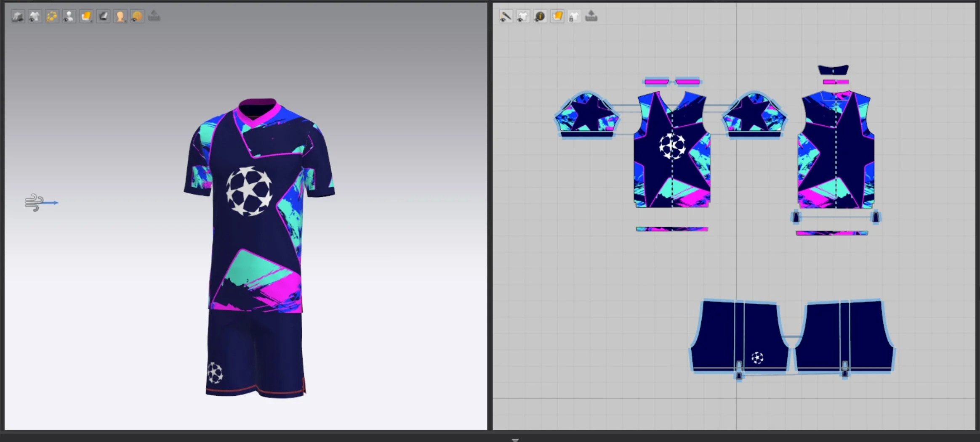Select the navy back collar pattern piece
This screenshot has width=980, height=442.
tap(833, 70)
